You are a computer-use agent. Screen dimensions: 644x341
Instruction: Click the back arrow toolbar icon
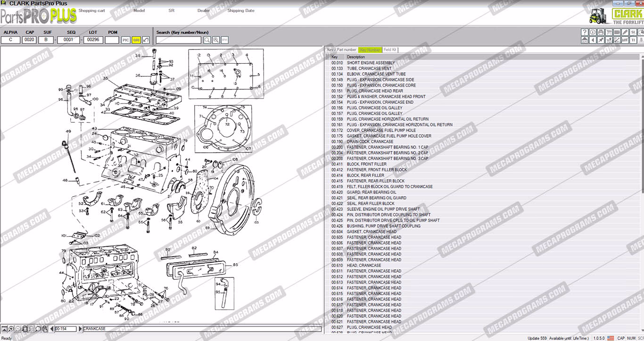(x=593, y=40)
